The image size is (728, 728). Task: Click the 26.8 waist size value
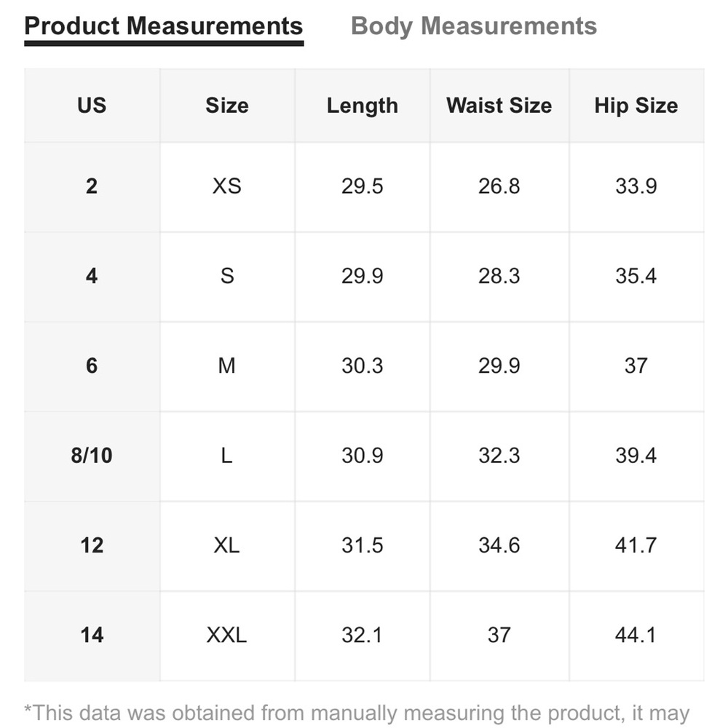(499, 186)
